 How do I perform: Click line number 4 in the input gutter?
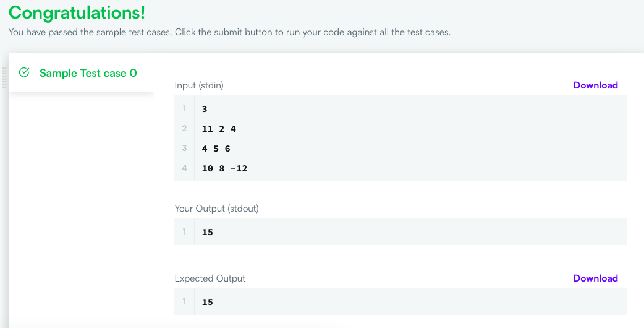coord(184,168)
